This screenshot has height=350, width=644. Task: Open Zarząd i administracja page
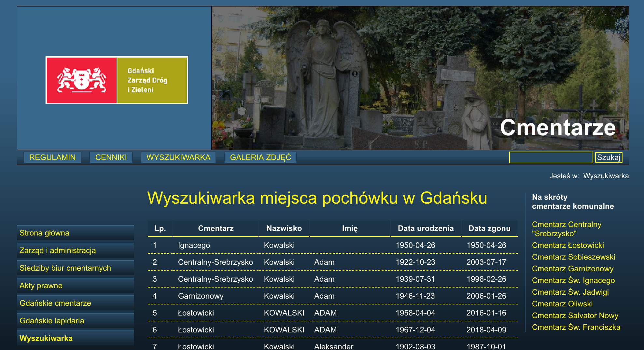(58, 250)
